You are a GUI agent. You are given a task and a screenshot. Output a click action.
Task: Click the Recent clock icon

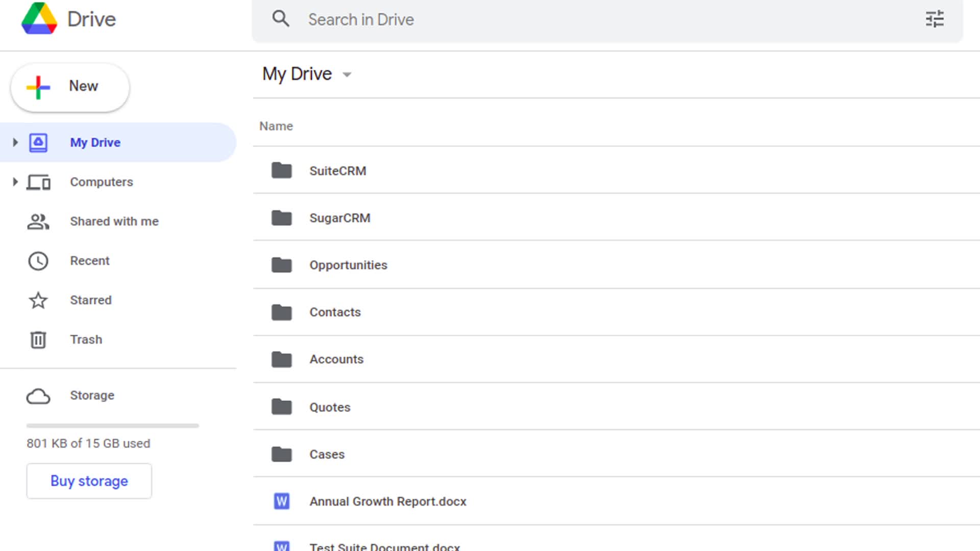pyautogui.click(x=38, y=261)
